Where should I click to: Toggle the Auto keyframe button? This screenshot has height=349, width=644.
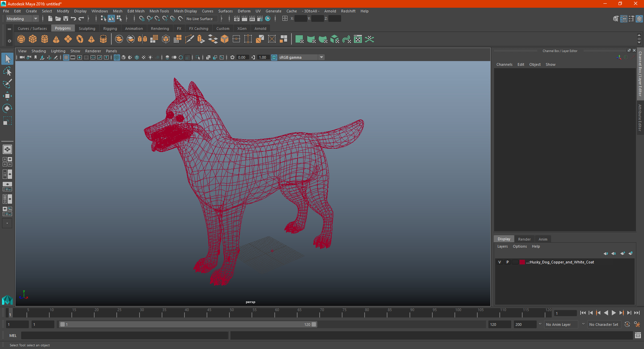click(x=627, y=325)
